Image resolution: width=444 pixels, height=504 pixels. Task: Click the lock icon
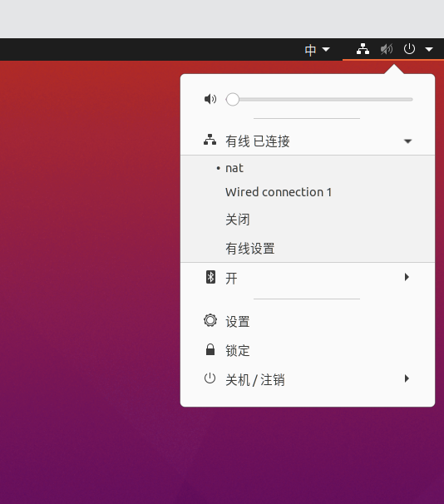(210, 349)
